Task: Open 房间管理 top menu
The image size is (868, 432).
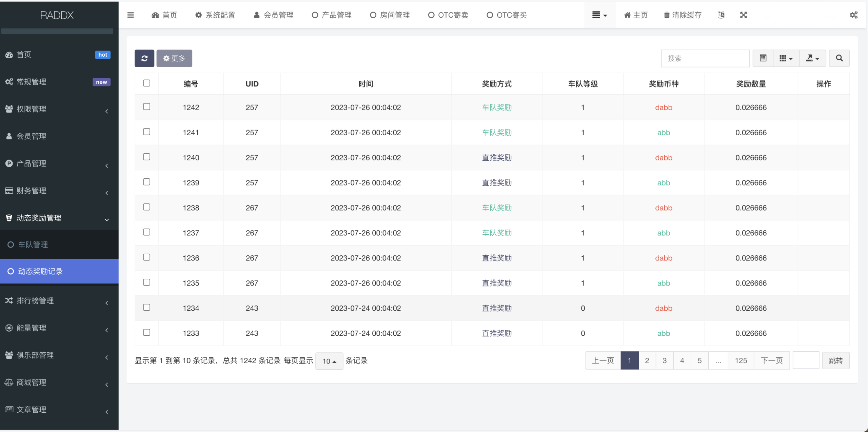Action: pyautogui.click(x=390, y=15)
